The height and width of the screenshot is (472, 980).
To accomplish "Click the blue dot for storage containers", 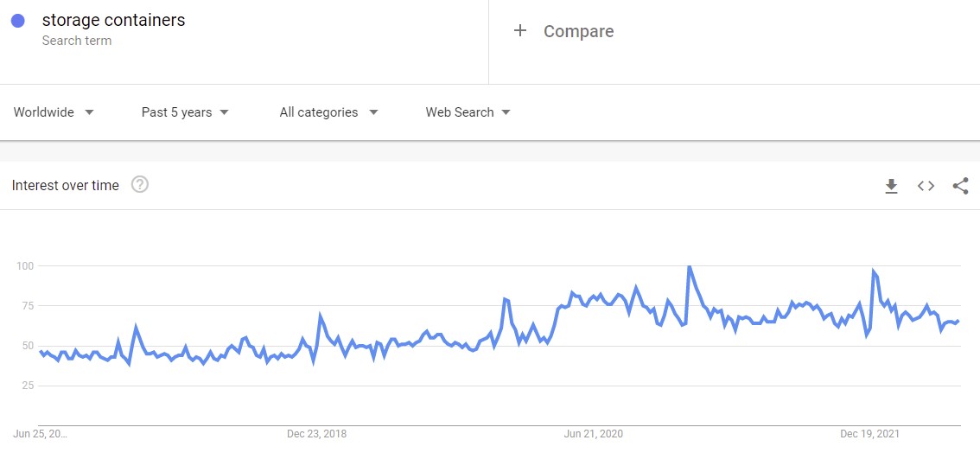I will [18, 21].
